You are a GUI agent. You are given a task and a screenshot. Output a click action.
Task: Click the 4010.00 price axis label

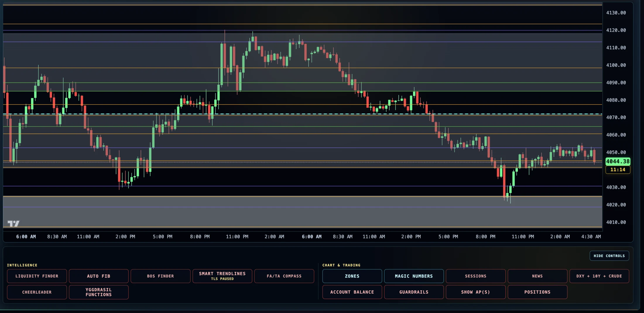[x=616, y=222]
